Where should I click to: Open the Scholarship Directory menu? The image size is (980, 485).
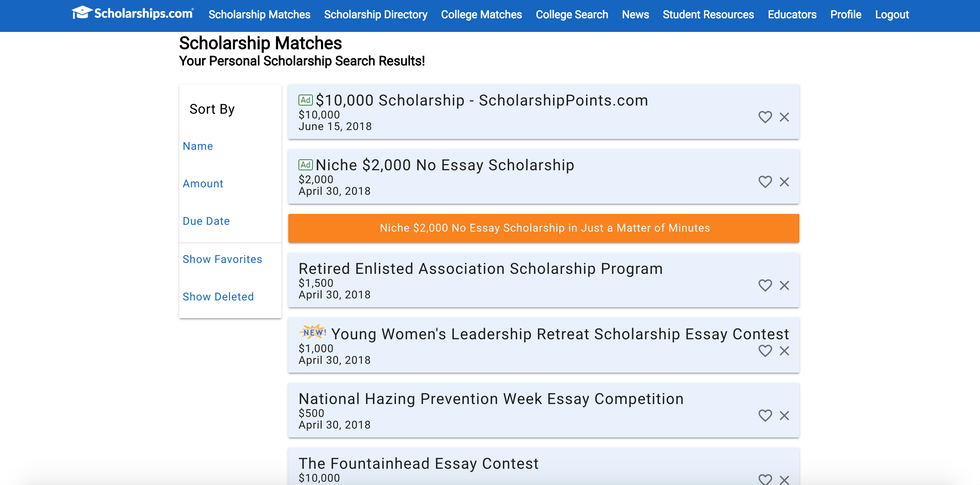tap(376, 15)
